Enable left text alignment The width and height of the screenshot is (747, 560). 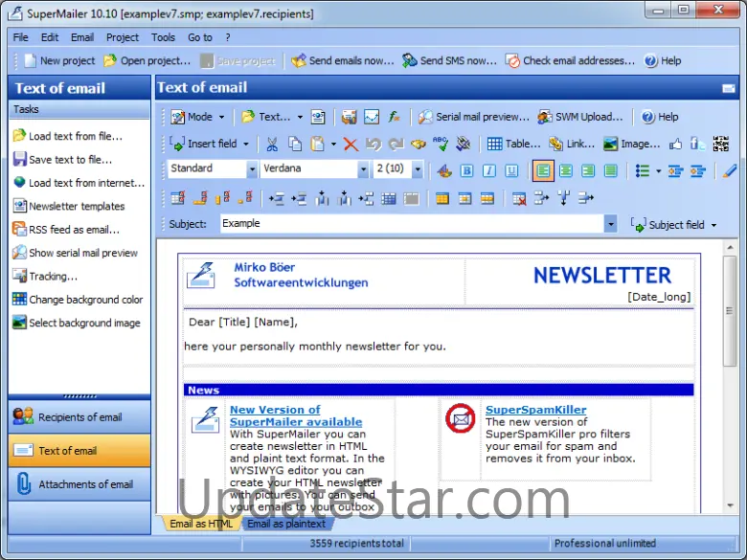click(543, 171)
